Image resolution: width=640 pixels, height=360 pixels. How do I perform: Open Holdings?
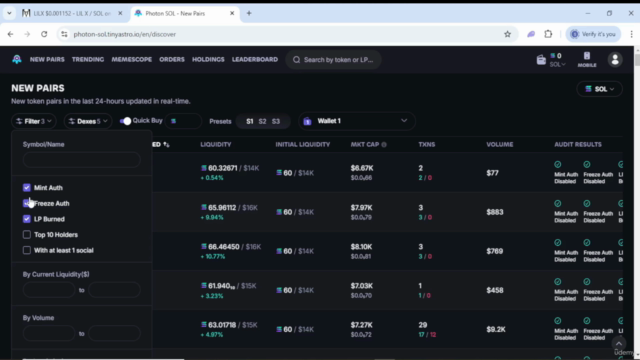click(x=208, y=60)
